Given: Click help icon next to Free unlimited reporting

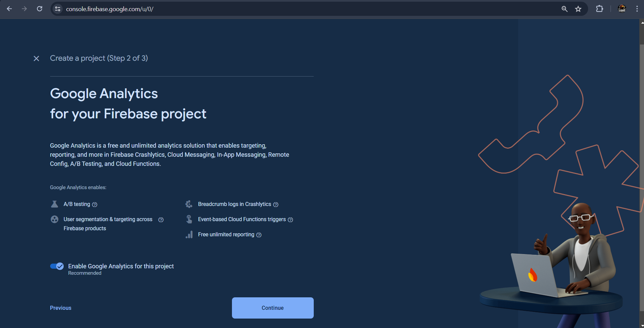Looking at the screenshot, I should click(x=259, y=235).
